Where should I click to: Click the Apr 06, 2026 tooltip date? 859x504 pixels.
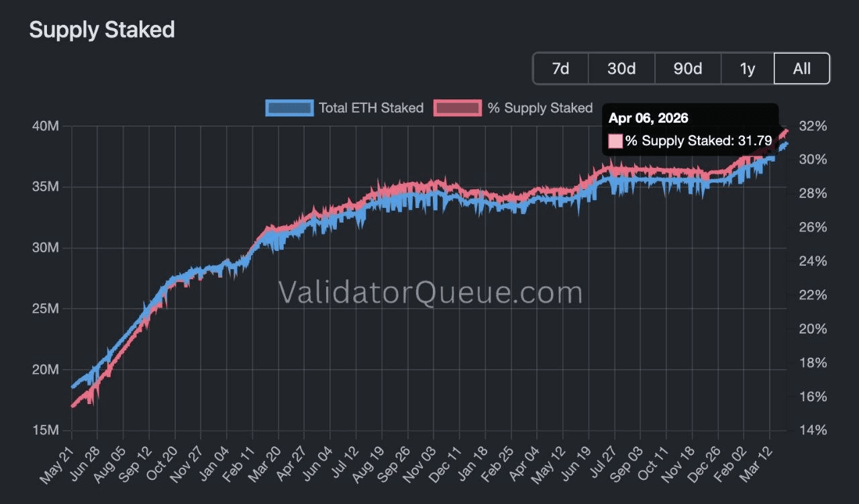(x=648, y=118)
